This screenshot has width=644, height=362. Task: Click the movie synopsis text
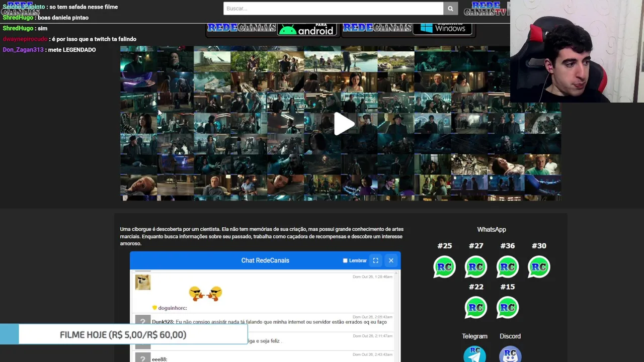coord(262,236)
